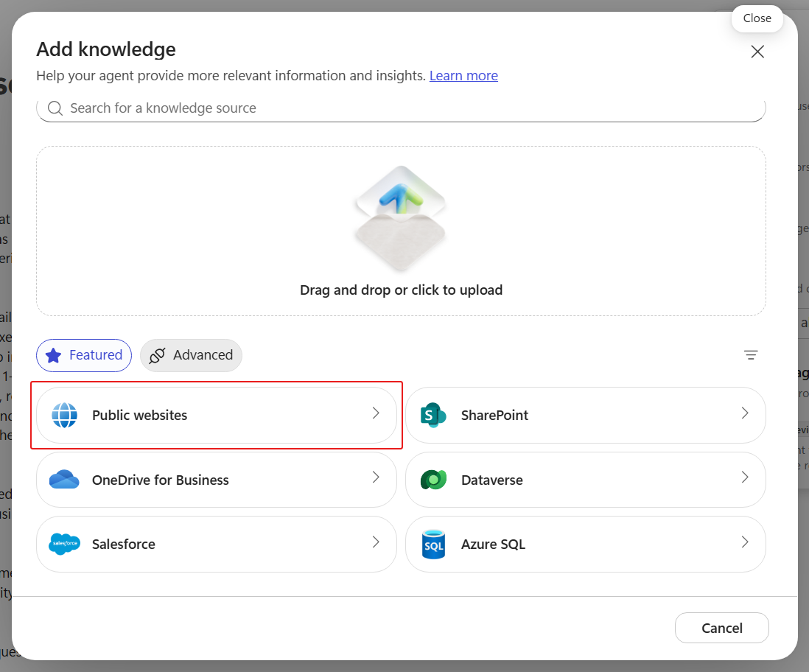
Task: Open the filter lines icon
Action: tap(751, 355)
